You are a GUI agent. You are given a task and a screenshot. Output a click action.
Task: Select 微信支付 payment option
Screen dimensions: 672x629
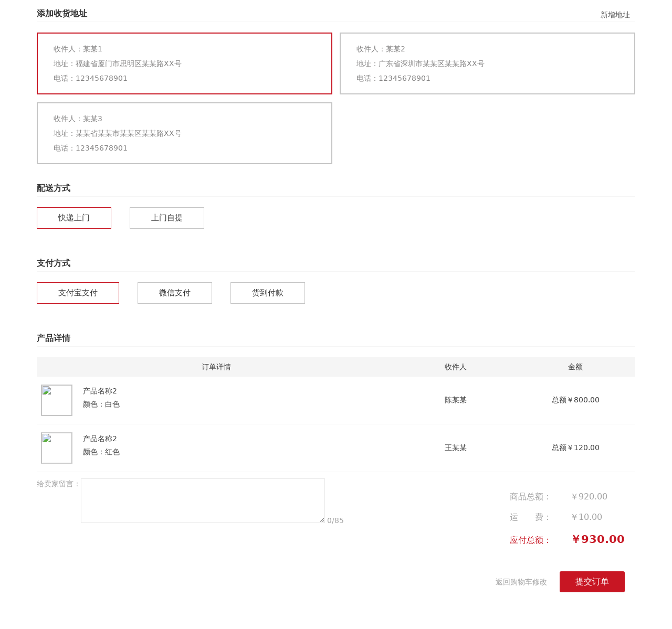tap(174, 293)
